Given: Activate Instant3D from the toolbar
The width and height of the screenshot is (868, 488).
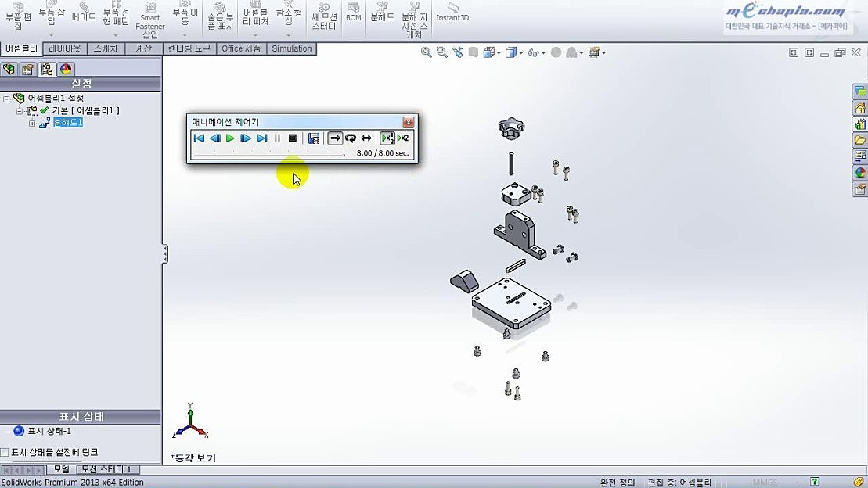Looking at the screenshot, I should (451, 17).
